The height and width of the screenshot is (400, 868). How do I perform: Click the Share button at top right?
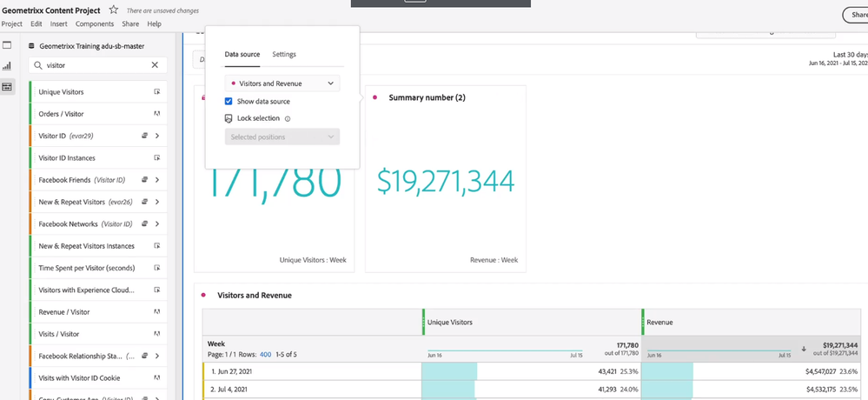click(x=855, y=15)
